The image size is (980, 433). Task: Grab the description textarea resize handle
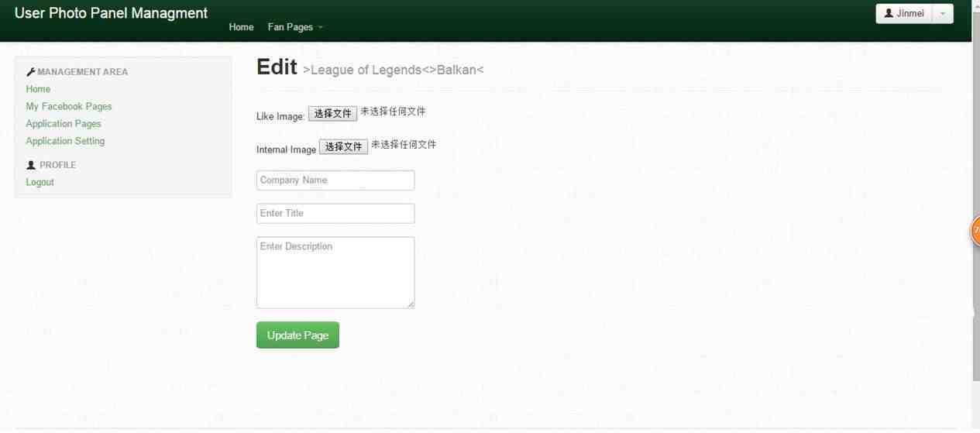point(411,304)
